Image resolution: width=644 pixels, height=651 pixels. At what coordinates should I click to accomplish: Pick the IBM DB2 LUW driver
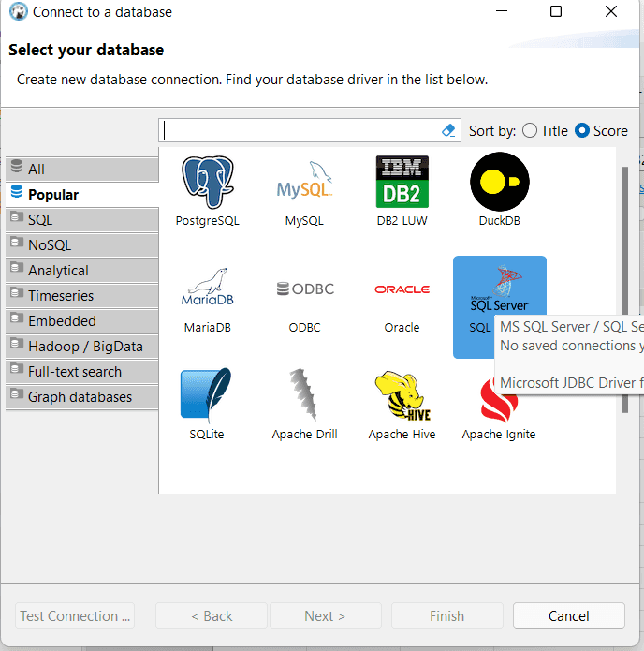(402, 191)
